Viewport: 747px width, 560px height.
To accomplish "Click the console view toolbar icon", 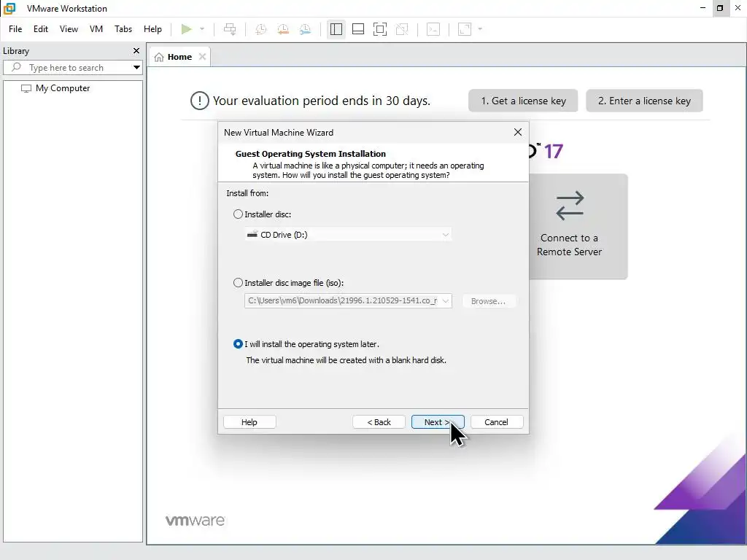I will [x=433, y=29].
